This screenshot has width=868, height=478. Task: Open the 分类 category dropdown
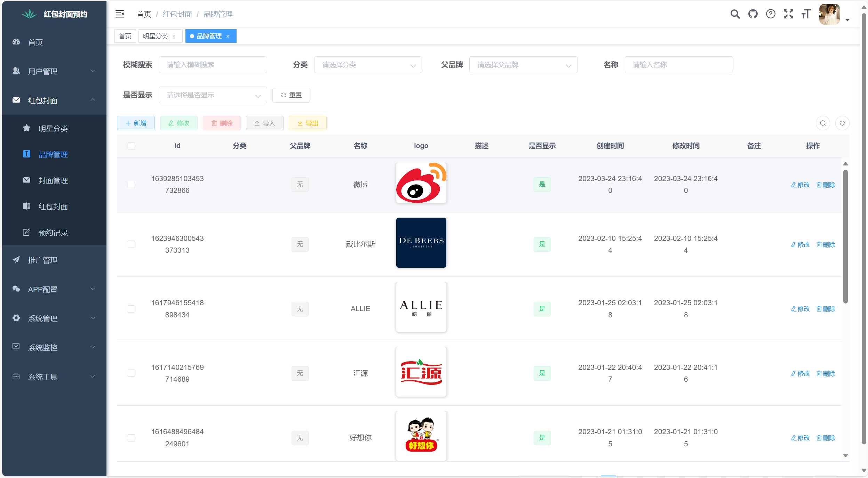click(368, 65)
